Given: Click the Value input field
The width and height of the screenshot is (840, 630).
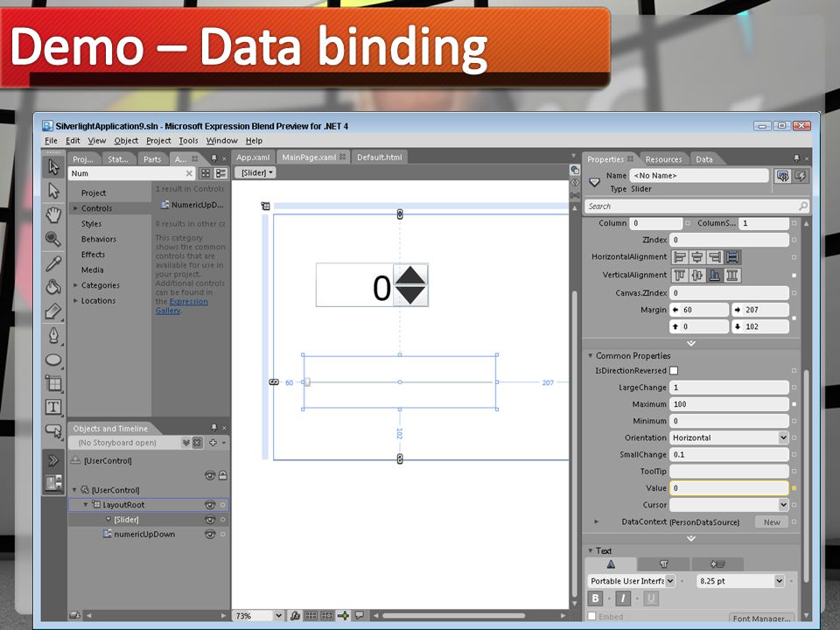Looking at the screenshot, I should pyautogui.click(x=729, y=488).
